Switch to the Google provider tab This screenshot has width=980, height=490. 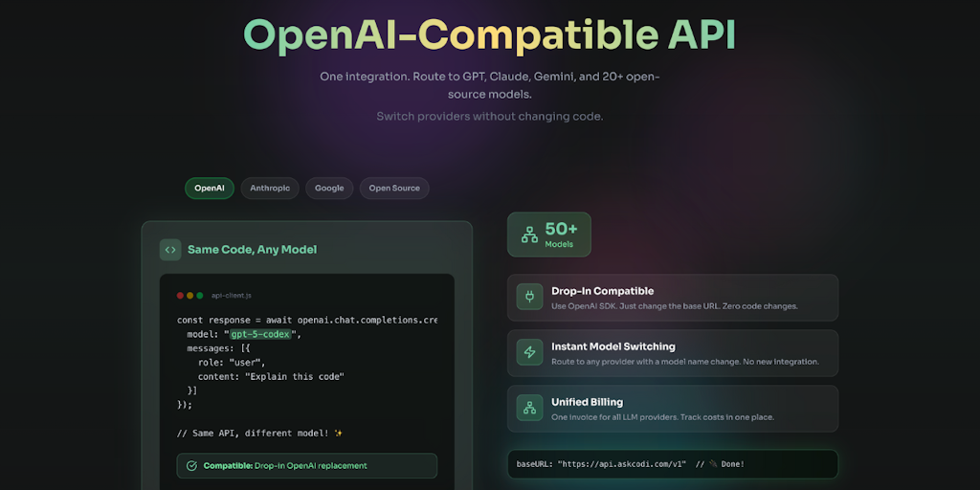329,189
